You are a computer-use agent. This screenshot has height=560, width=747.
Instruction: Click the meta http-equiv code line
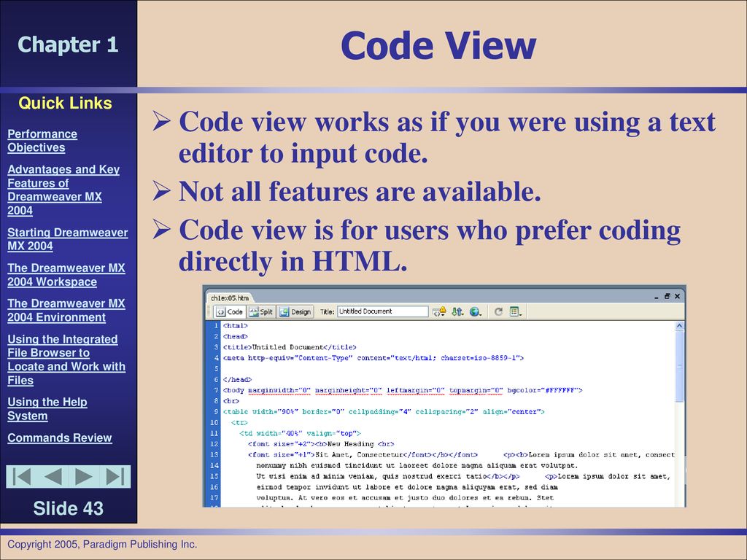pos(373,358)
